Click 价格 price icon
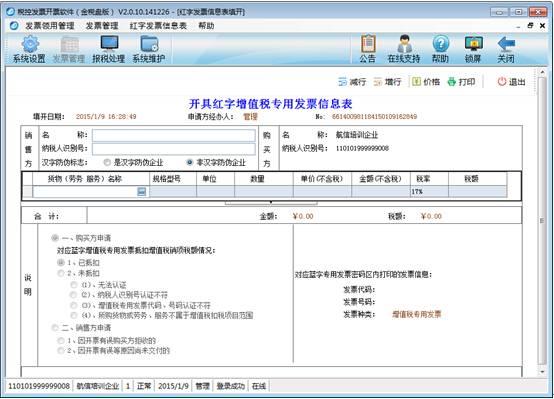Image resolution: width=554 pixels, height=399 pixels. coord(417,82)
